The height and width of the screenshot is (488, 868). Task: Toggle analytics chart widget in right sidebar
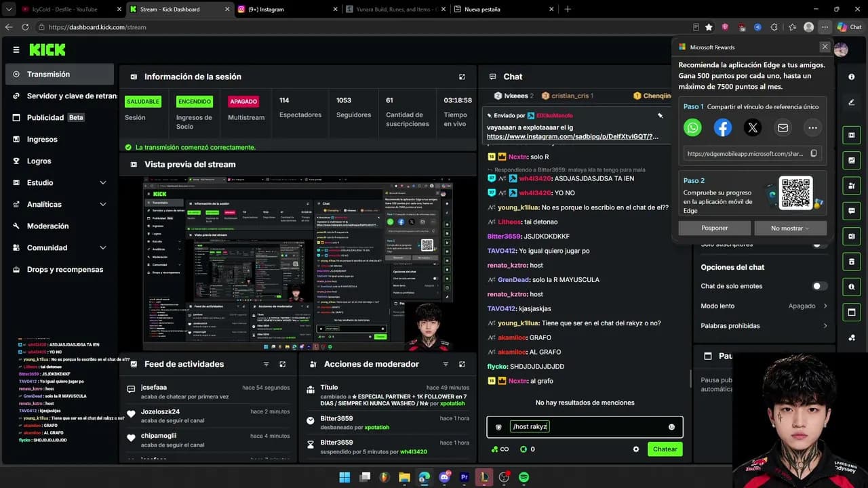(x=852, y=161)
